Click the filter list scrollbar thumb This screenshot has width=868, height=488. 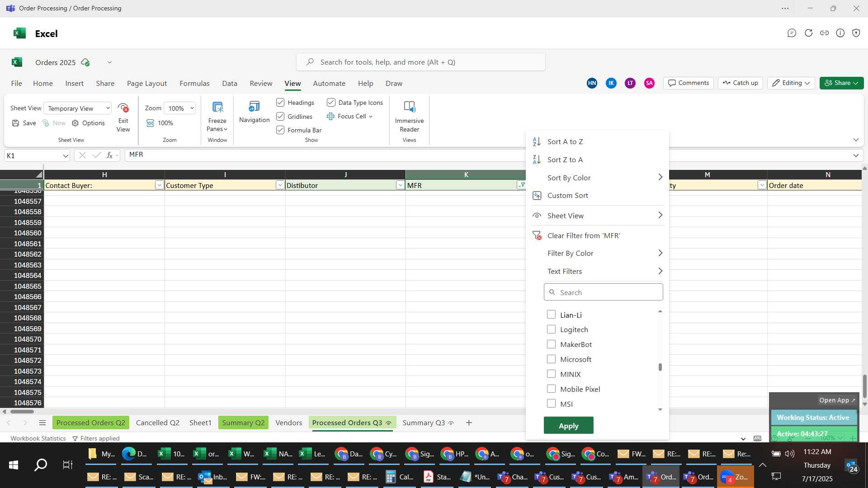[x=660, y=367]
